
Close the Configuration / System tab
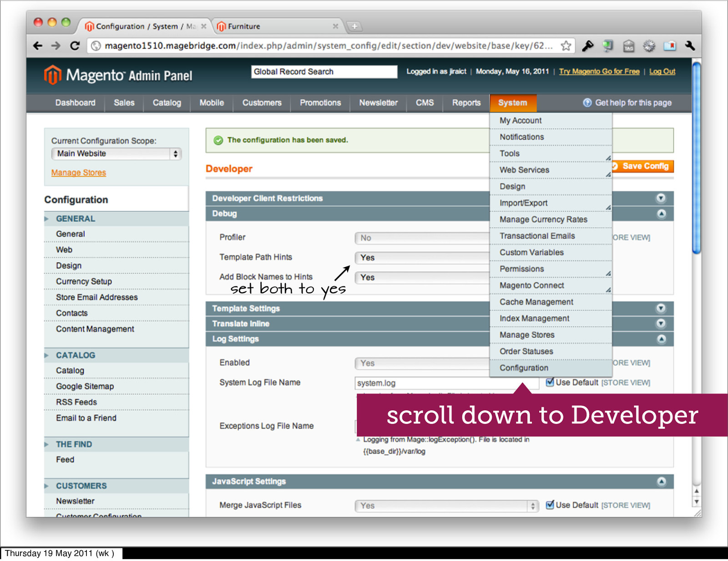pos(204,26)
